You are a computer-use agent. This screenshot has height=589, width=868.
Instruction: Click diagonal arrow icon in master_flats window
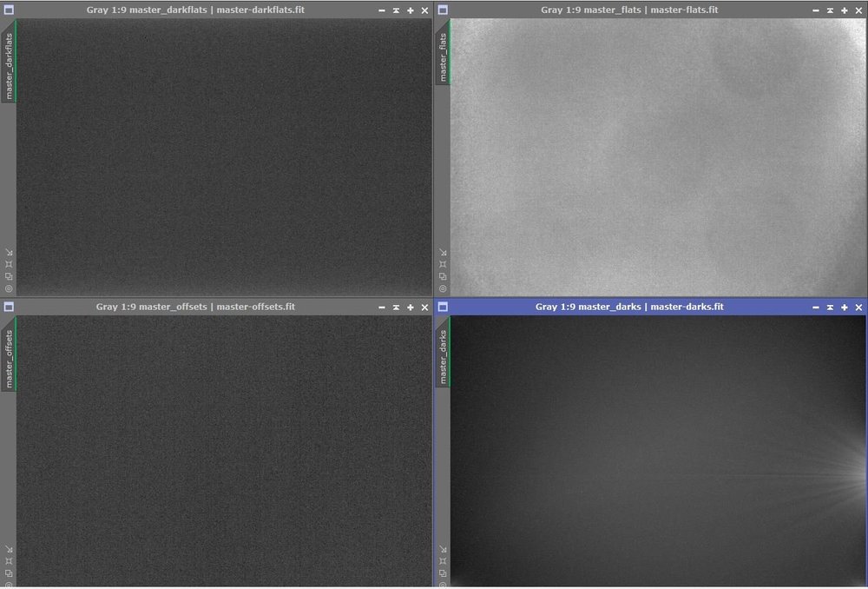443,253
